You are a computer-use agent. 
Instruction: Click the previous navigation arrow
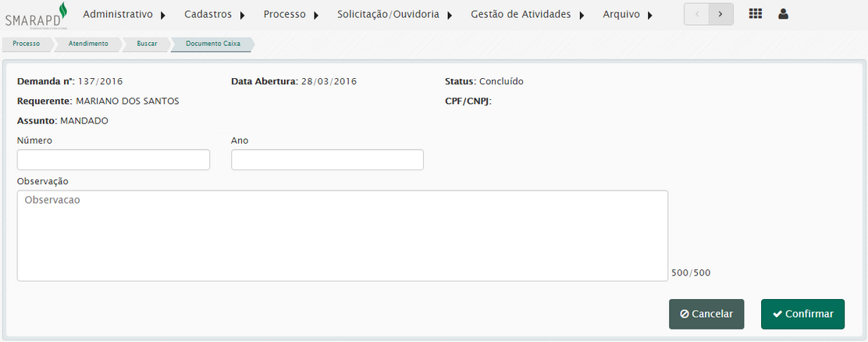[x=697, y=14]
